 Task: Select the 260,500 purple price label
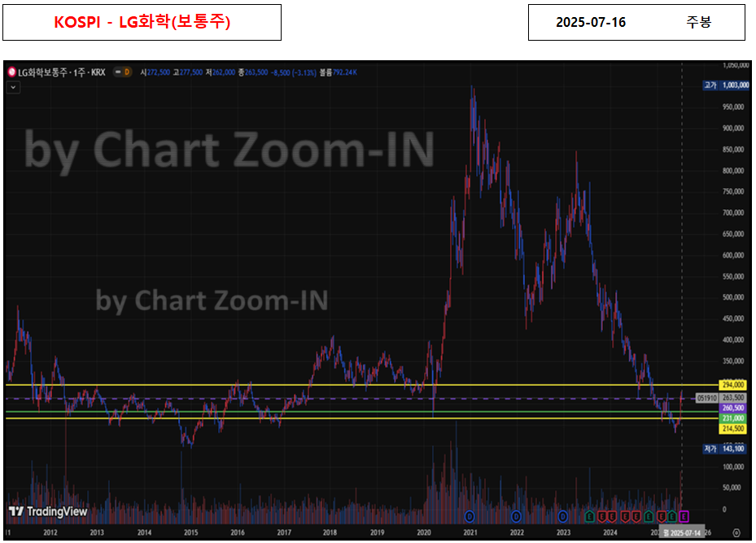733,408
